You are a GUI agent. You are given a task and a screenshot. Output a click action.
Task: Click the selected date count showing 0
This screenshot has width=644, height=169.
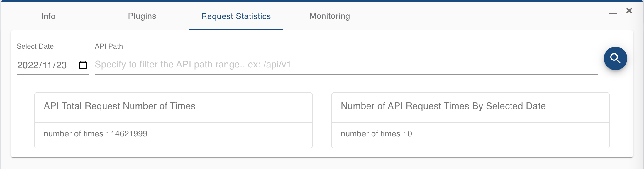point(410,134)
